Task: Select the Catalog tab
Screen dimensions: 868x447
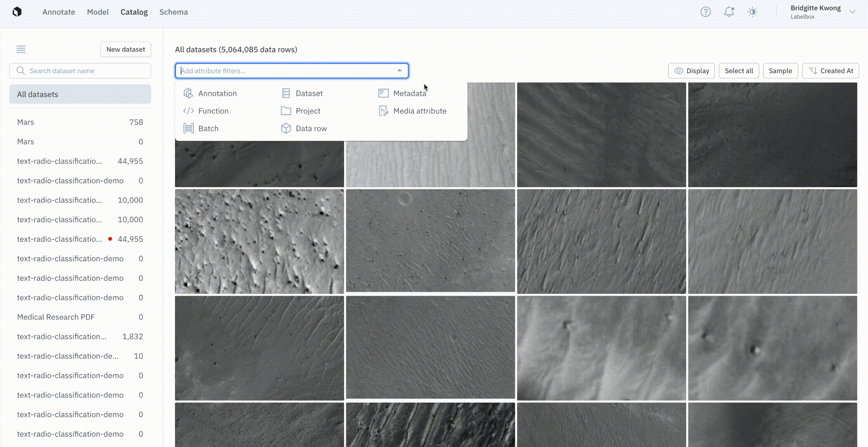Action: coord(134,12)
